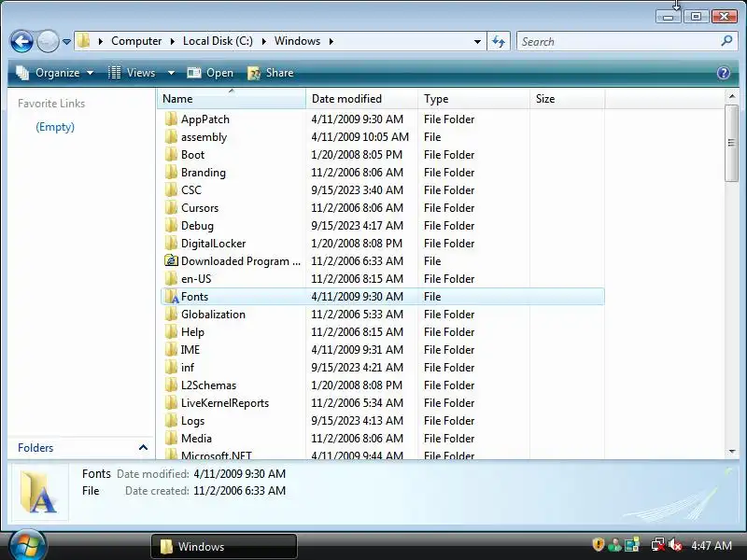Select the Media folder name

[x=196, y=438]
